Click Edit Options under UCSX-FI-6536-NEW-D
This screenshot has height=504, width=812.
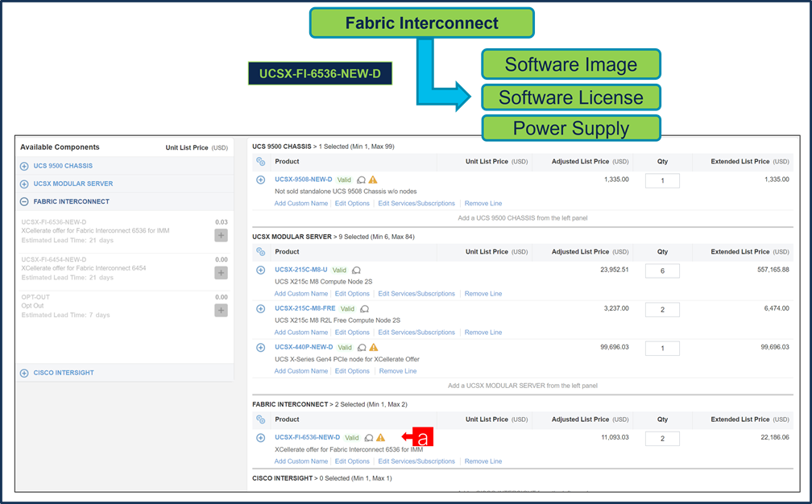(352, 461)
